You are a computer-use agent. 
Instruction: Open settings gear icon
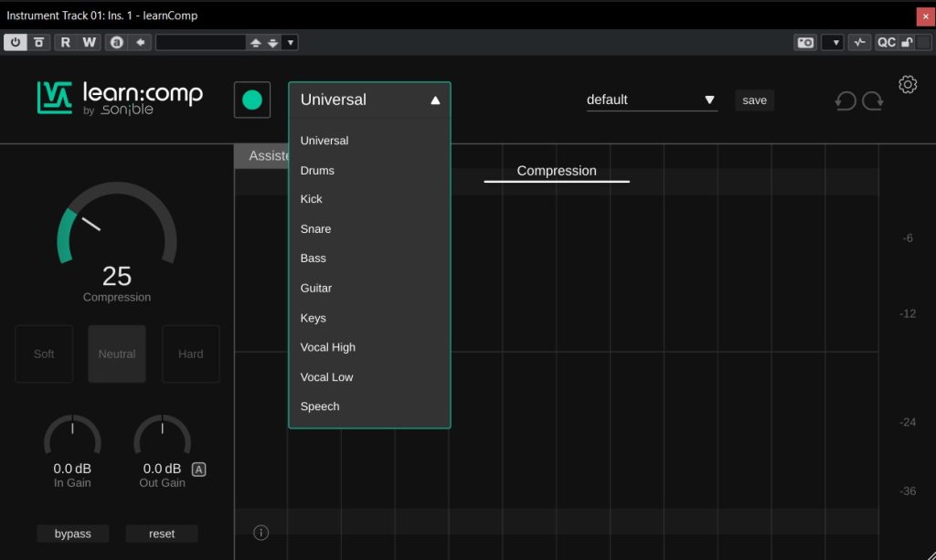pyautogui.click(x=908, y=85)
